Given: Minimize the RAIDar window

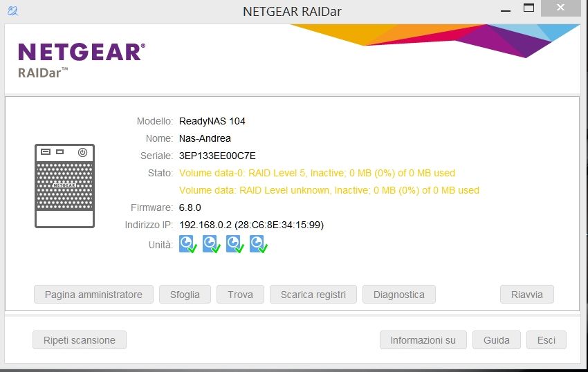Looking at the screenshot, I should 506,10.
